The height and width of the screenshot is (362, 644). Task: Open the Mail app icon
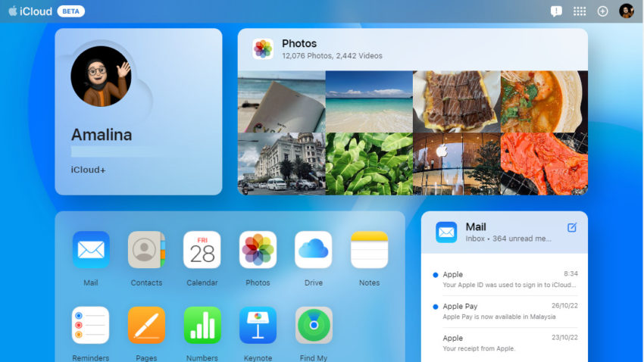(91, 250)
